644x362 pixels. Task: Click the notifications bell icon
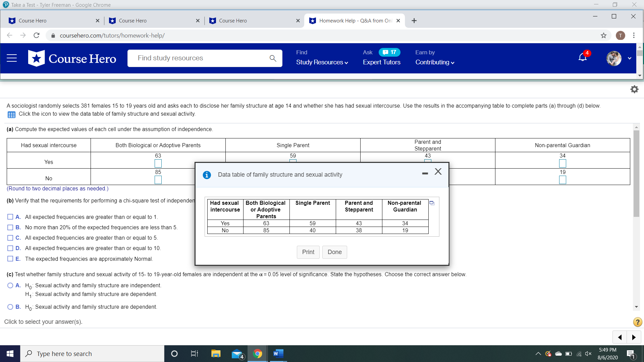pos(583,58)
